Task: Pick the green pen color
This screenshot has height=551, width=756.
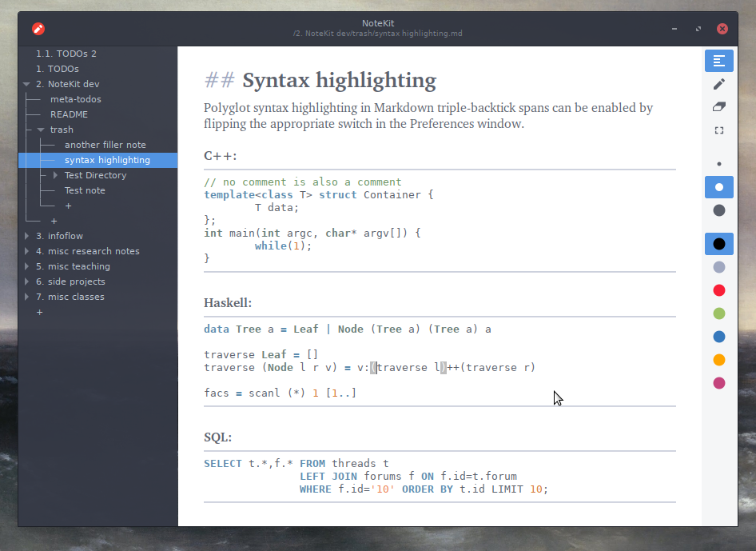Action: (719, 313)
